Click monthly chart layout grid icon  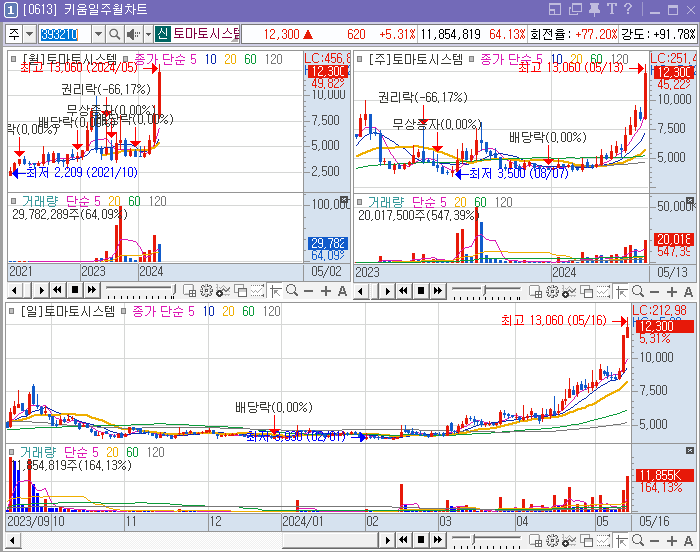189,291
